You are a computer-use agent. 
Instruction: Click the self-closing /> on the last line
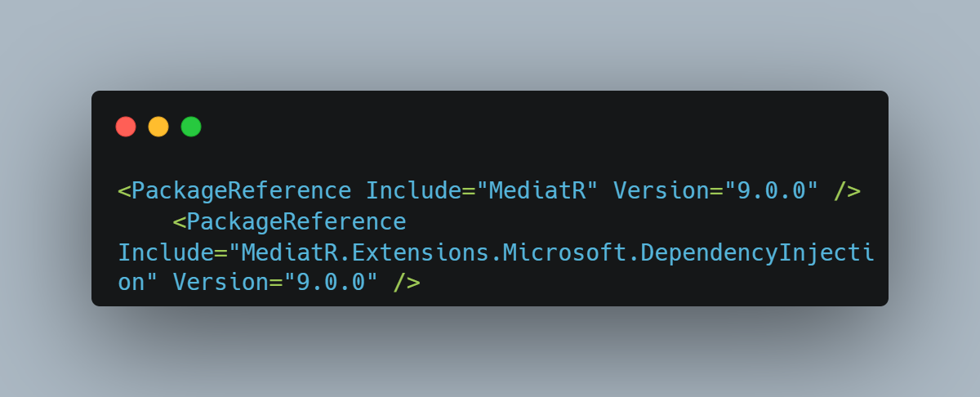point(408,283)
